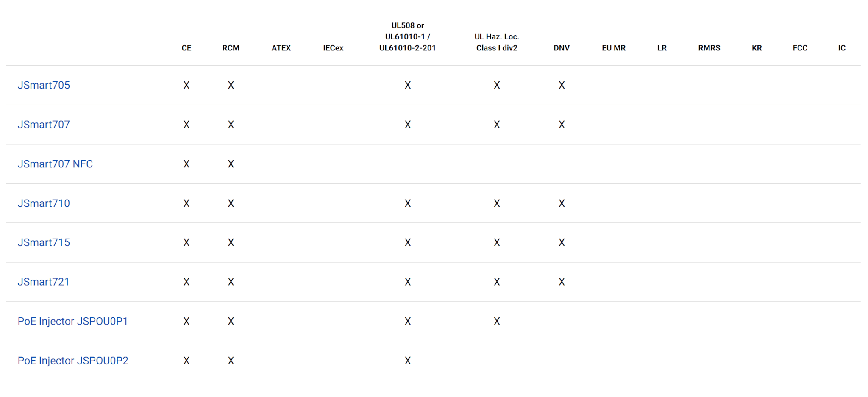The image size is (868, 397).
Task: Open the JSmart707 product link
Action: [x=44, y=125]
